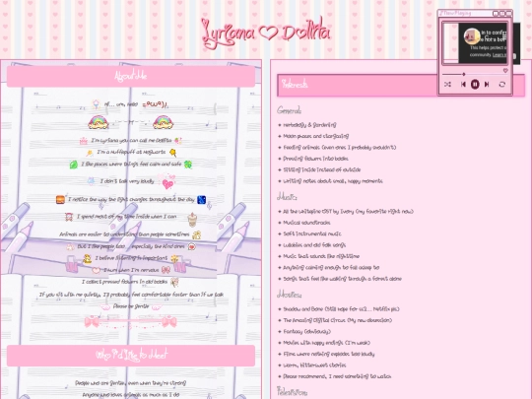Screen dimensions: 532x399
Task: Minimize the Now Playing window
Action: pyautogui.click(x=496, y=13)
